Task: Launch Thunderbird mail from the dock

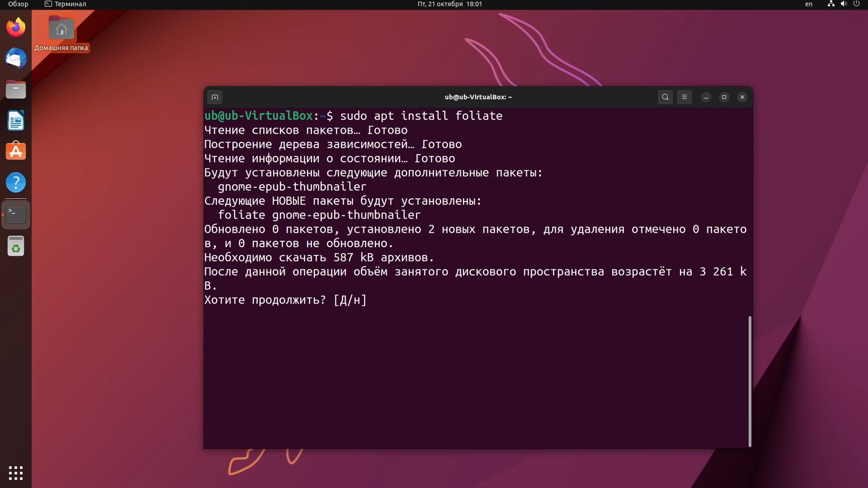Action: (16, 58)
